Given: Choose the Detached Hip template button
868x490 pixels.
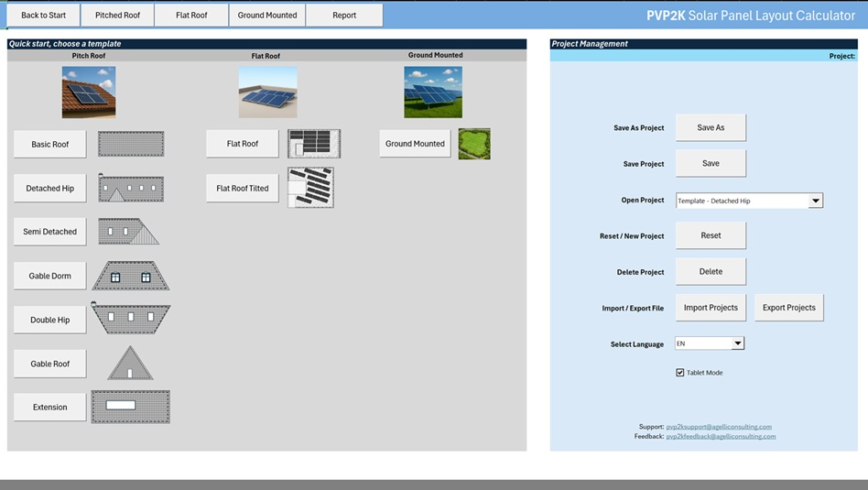Looking at the screenshot, I should tap(49, 189).
